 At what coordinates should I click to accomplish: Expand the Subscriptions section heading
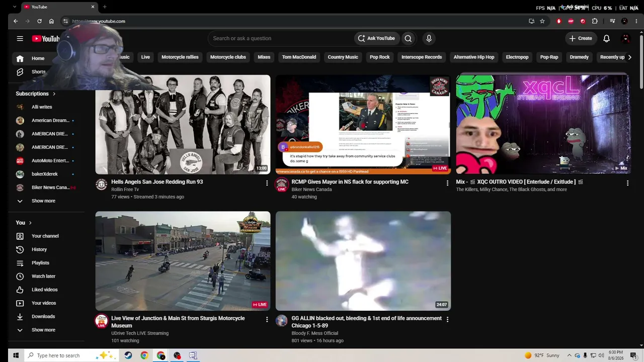[x=36, y=94]
